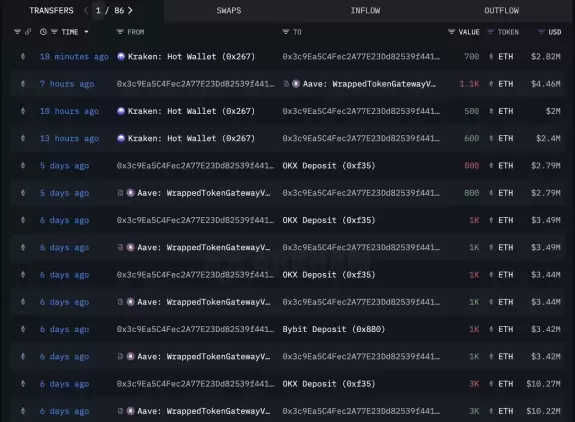This screenshot has width=575, height=422.
Task: Open the FROM column filter
Action: pyautogui.click(x=120, y=32)
